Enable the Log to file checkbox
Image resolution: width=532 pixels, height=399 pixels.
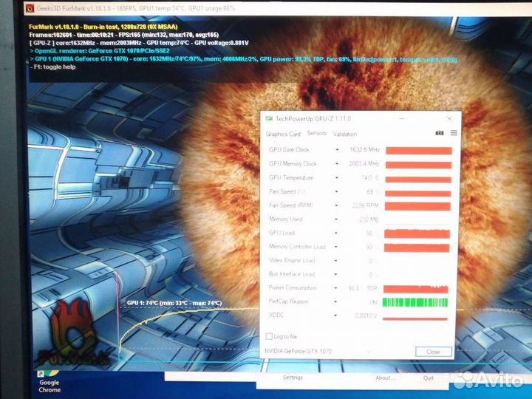[269, 336]
